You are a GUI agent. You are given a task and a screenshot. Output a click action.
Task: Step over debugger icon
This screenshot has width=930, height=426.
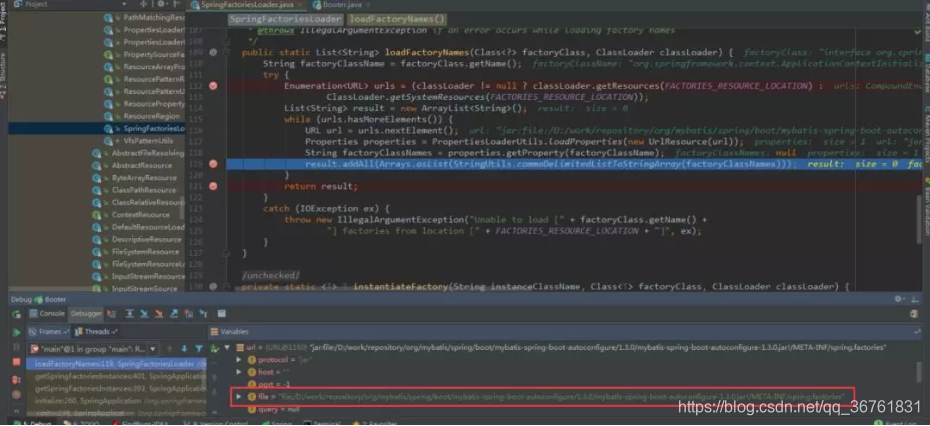pyautogui.click(x=129, y=314)
